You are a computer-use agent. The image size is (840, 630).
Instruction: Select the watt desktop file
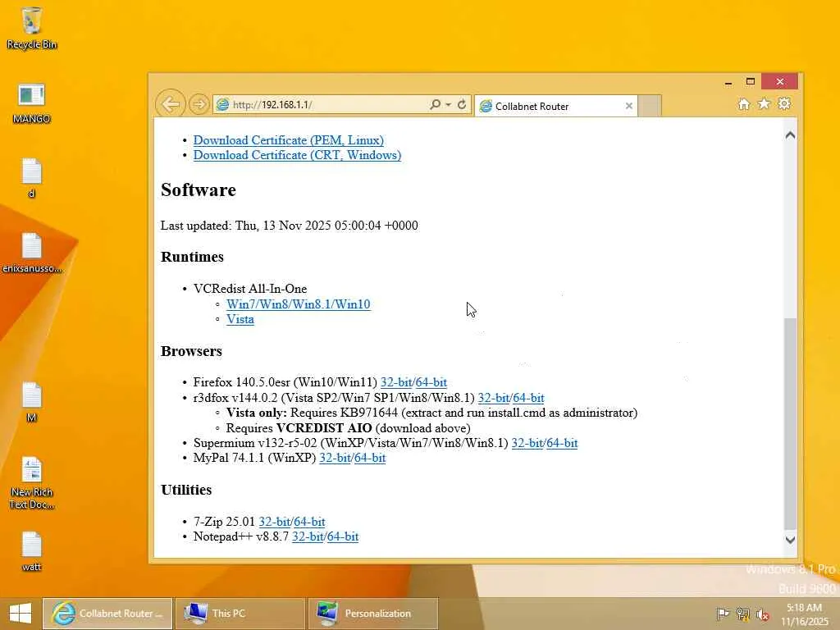[x=32, y=552]
